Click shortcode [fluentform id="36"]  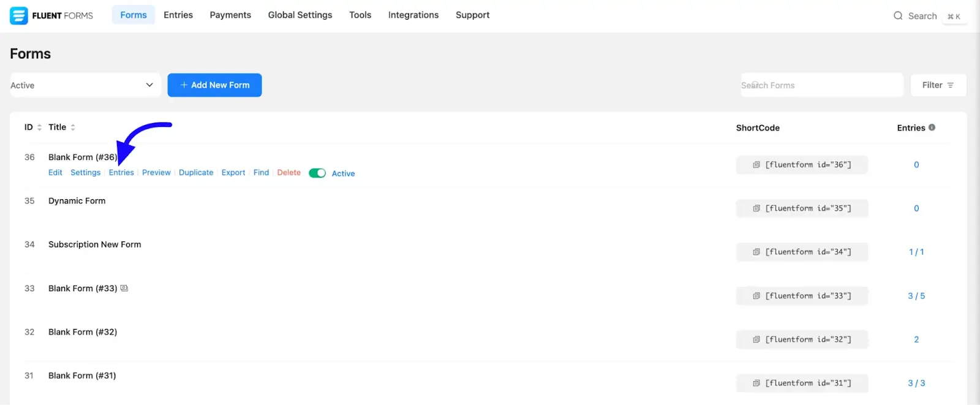[x=802, y=165]
